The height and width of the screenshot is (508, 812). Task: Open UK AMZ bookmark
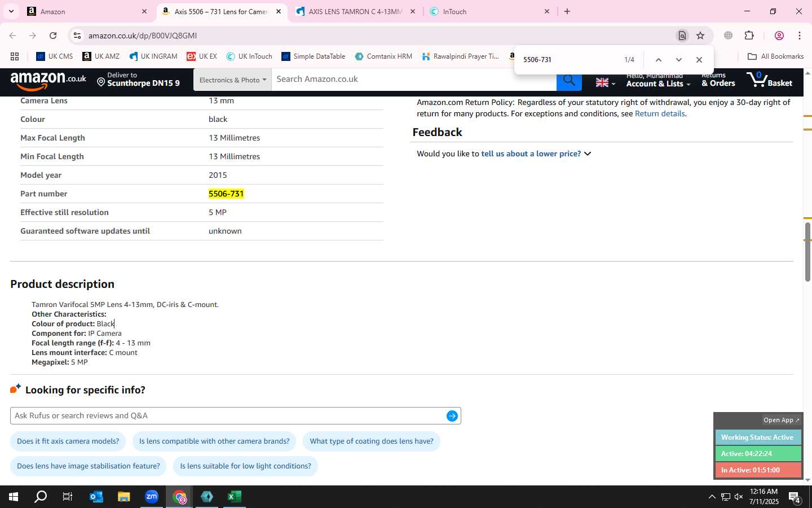(101, 56)
